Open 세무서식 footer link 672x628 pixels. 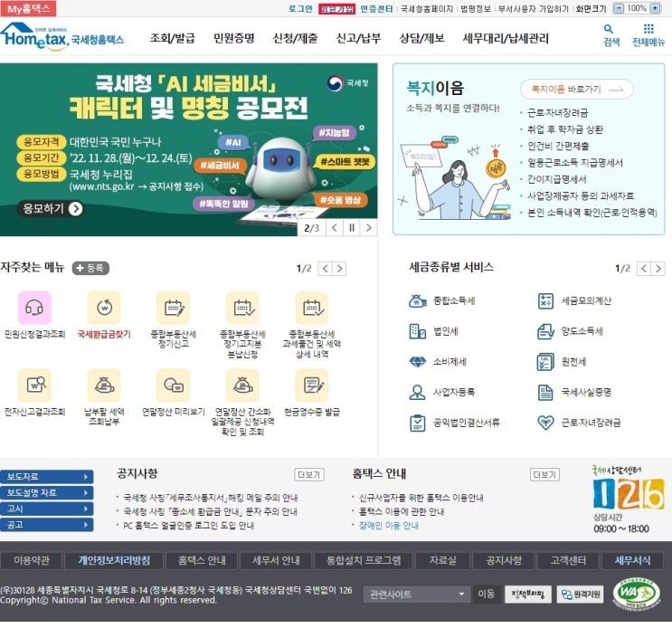(632, 561)
